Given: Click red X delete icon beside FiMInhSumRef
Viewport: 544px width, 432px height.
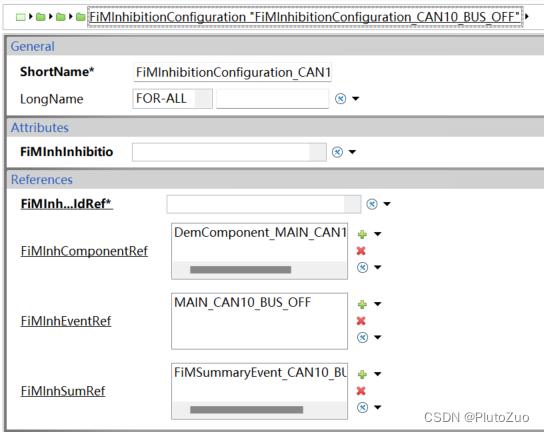Looking at the screenshot, I should coord(361,391).
